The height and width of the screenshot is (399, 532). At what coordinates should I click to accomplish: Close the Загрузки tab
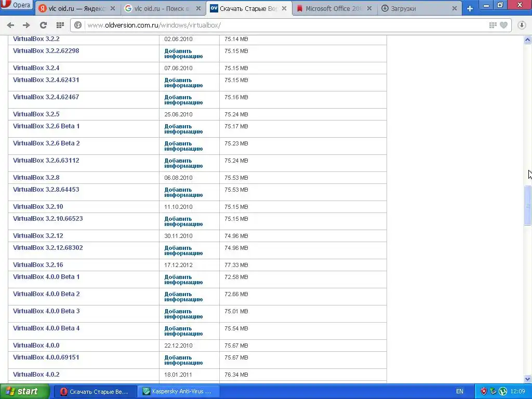[454, 8]
